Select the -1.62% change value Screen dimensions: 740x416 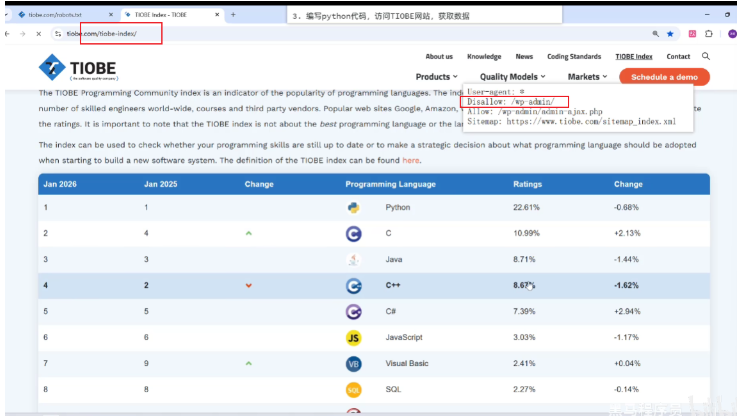coord(626,285)
